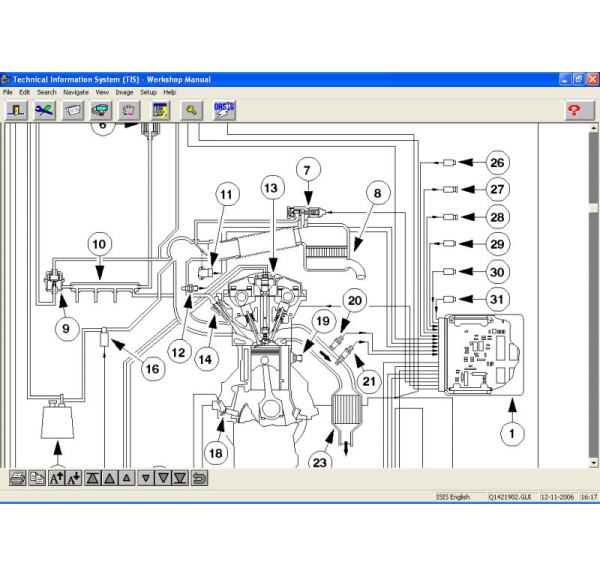
Task: Click the OASIS toolbar button
Action: point(225,111)
